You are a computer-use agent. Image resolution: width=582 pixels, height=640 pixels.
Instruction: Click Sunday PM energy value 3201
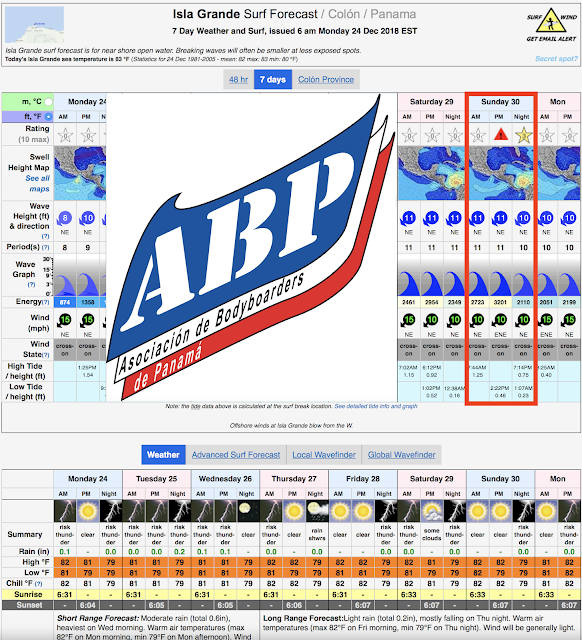(500, 302)
